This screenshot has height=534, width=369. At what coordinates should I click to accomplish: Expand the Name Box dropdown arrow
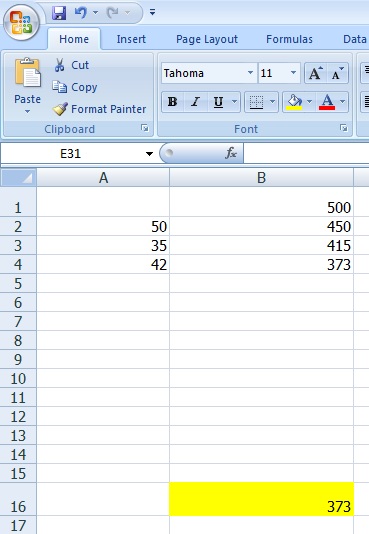coord(149,154)
